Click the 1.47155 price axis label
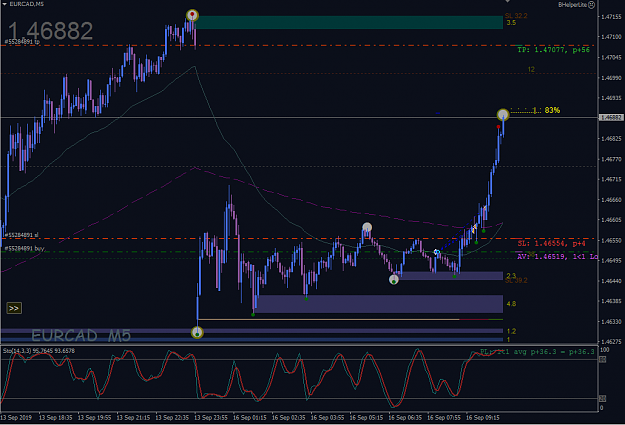The height and width of the screenshot is (425, 625). tap(611, 17)
